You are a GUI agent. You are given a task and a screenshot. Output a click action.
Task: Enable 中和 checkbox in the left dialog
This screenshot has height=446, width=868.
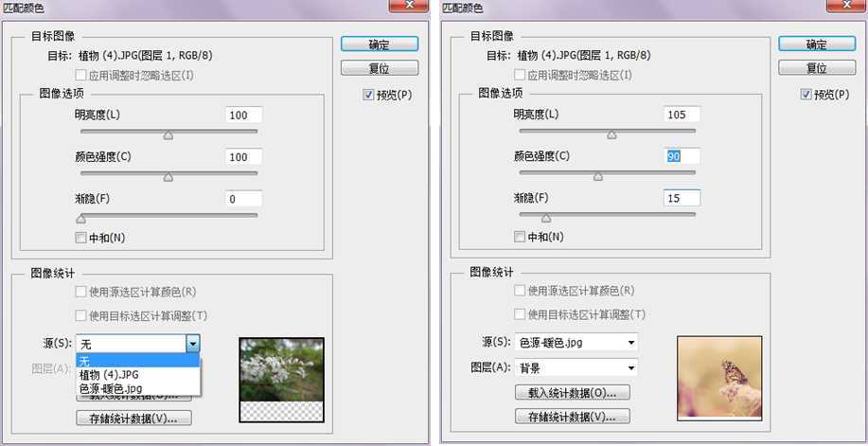pyautogui.click(x=80, y=238)
